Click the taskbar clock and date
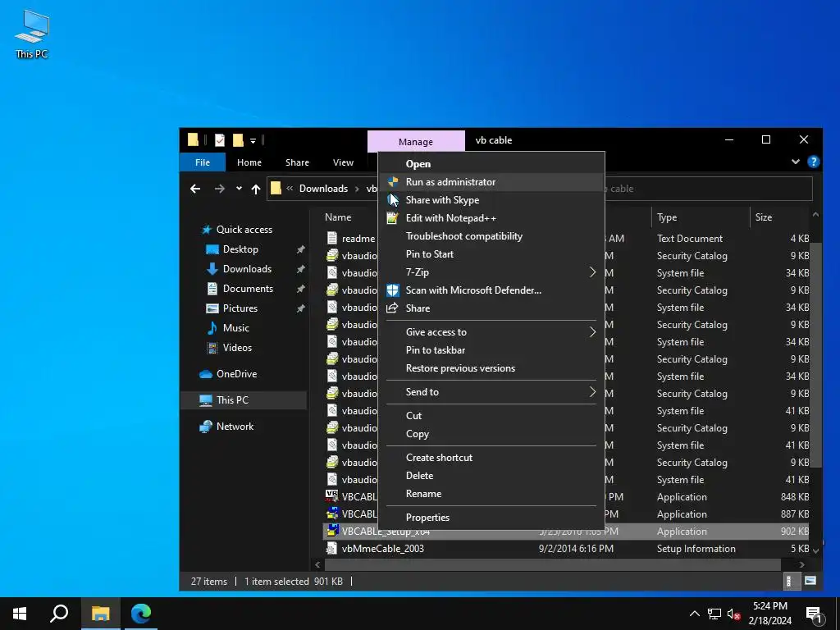The height and width of the screenshot is (630, 840). point(769,614)
